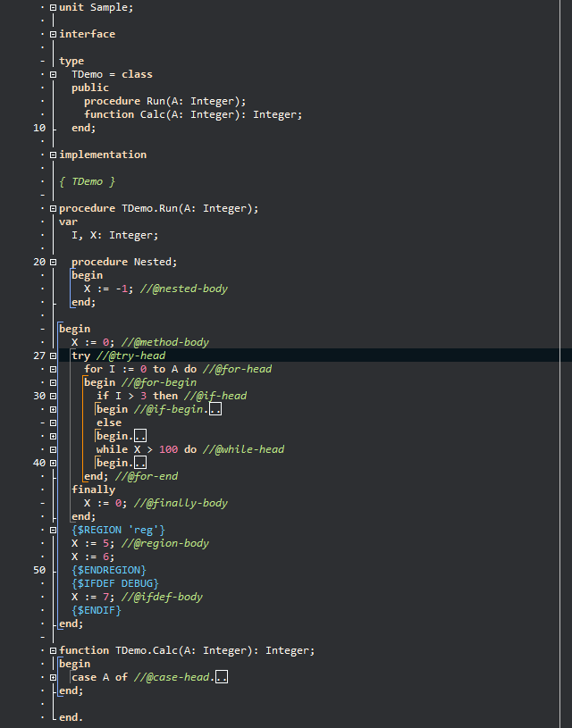Click the '{$IFDEF DEBUG}' directive
Viewport: 572px width, 728px height.
[115, 583]
